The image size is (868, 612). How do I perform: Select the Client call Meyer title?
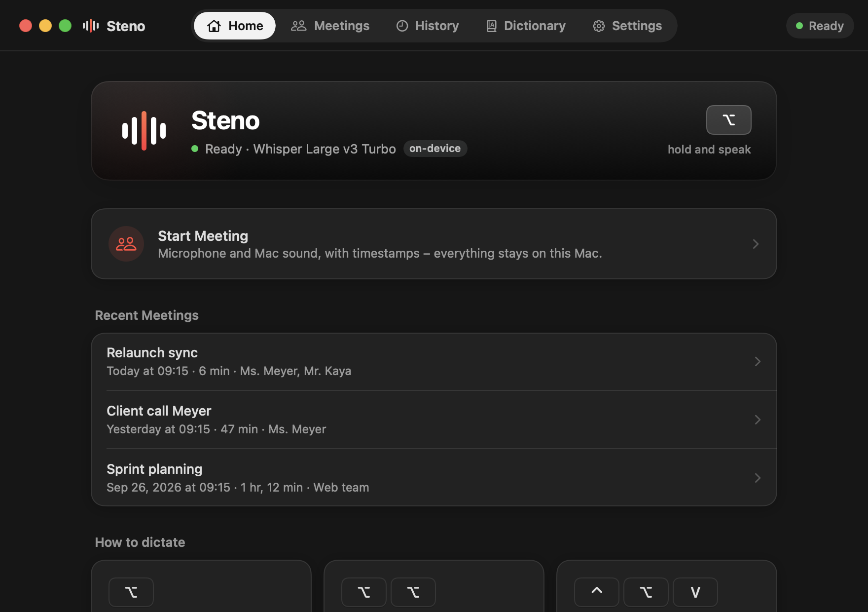point(159,411)
